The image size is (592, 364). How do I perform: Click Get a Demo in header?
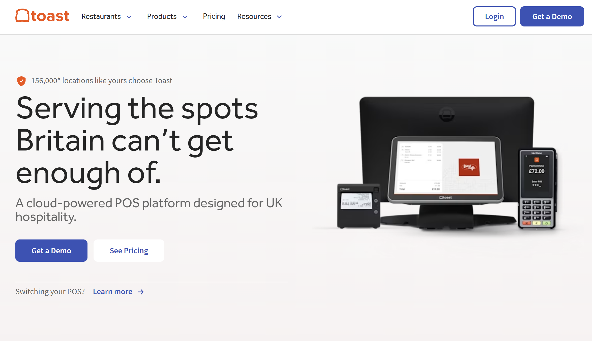tap(552, 16)
